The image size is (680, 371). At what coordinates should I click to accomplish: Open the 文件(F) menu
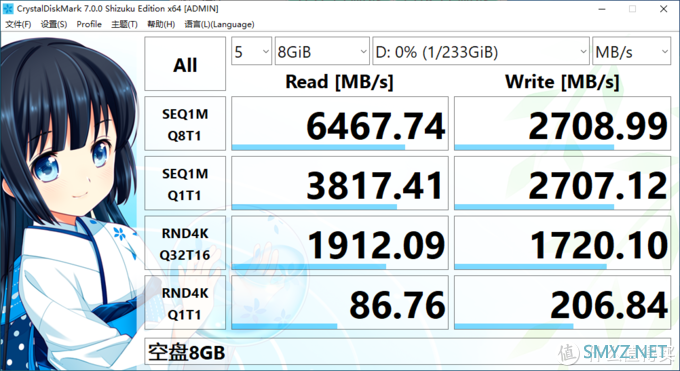(x=18, y=24)
